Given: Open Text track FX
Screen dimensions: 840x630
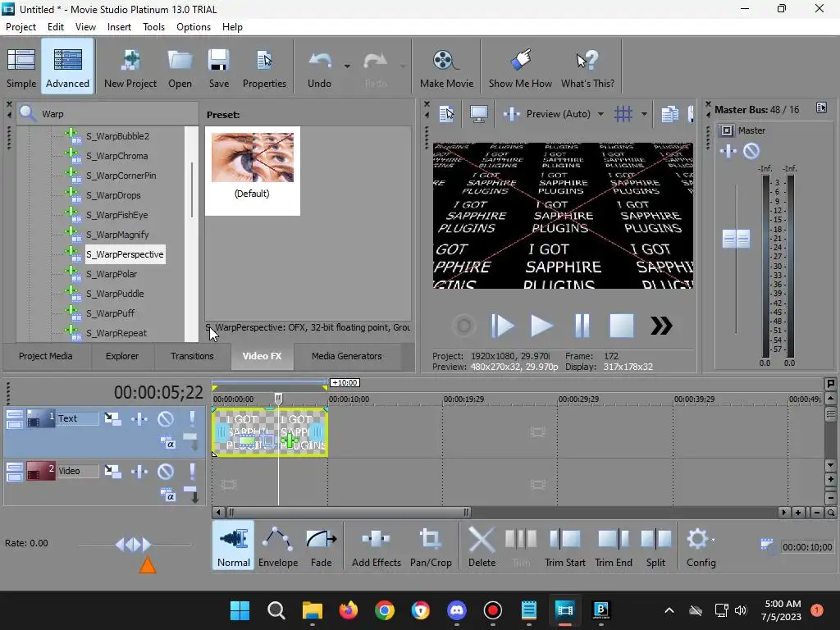Looking at the screenshot, I should pyautogui.click(x=139, y=418).
